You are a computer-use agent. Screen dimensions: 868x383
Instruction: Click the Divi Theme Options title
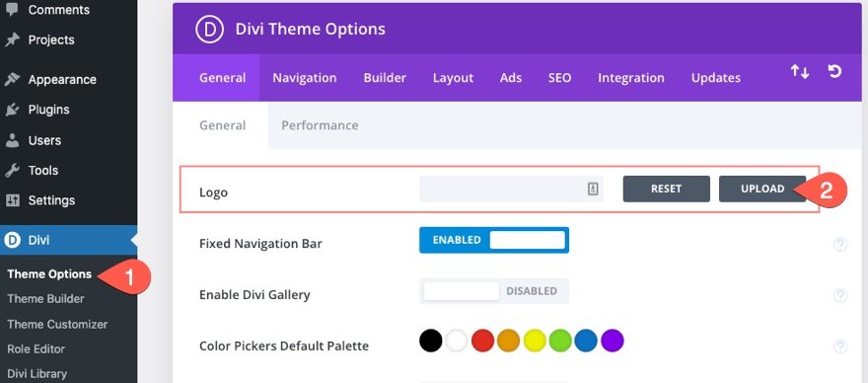(311, 29)
